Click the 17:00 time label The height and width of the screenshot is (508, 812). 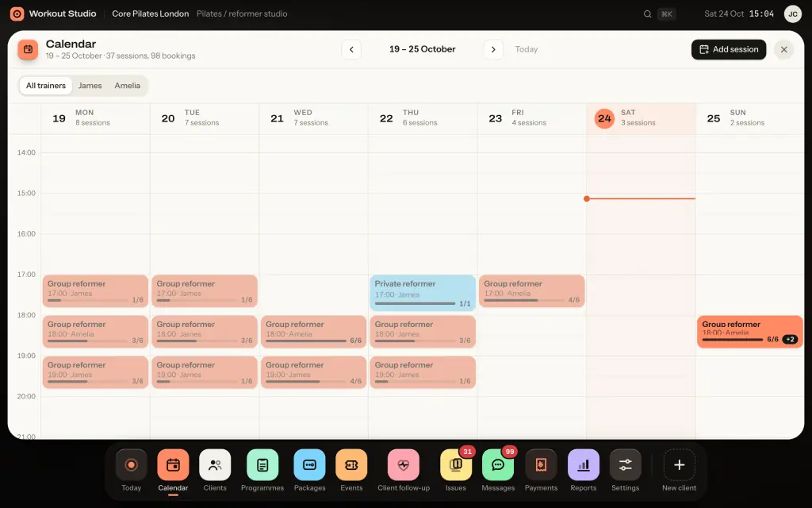click(26, 274)
